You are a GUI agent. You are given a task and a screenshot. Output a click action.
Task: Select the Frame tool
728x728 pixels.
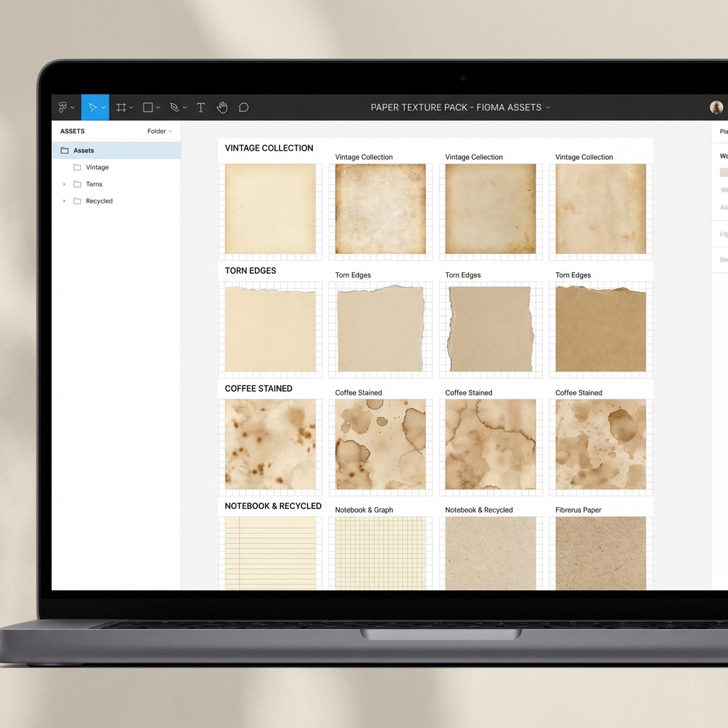[122, 107]
